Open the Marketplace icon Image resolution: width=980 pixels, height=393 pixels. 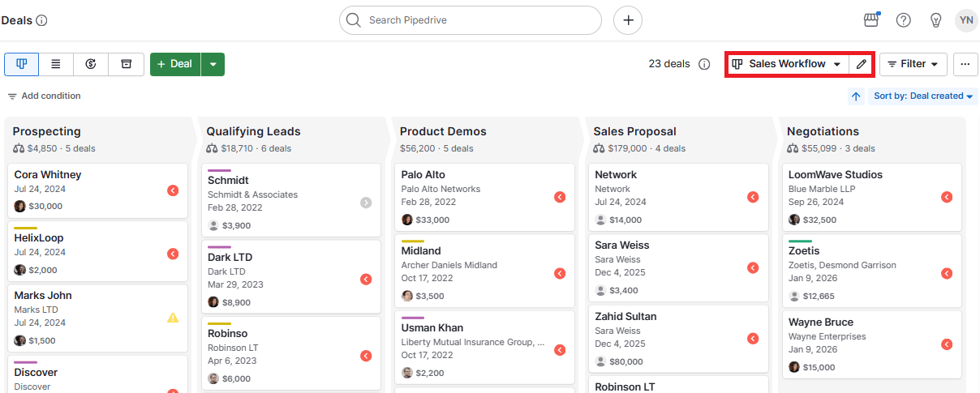[x=871, y=20]
